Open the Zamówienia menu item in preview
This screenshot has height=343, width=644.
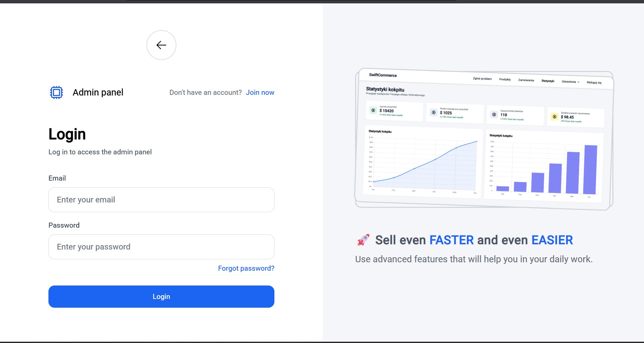[526, 80]
